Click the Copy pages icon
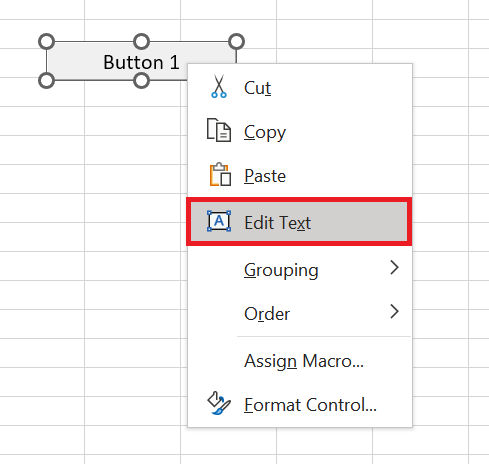 [x=219, y=130]
